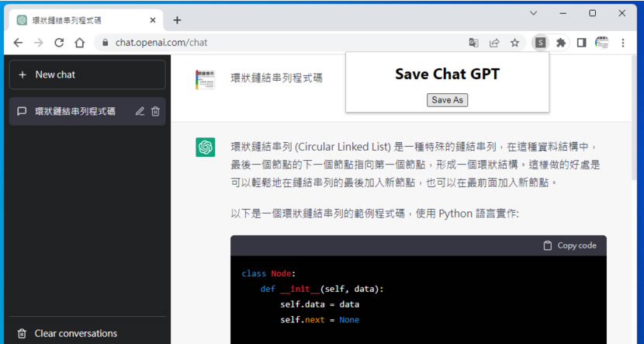Toggle the Chrome side panel

coord(581,43)
